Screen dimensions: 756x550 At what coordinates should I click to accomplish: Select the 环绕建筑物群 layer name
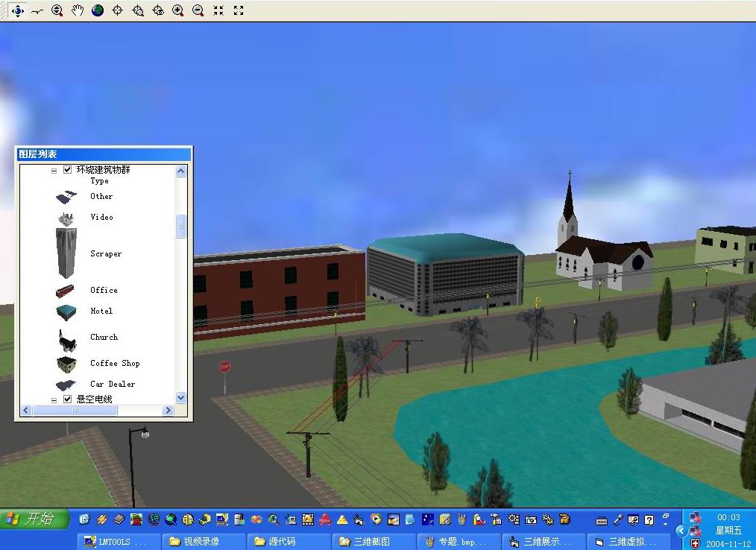[103, 170]
